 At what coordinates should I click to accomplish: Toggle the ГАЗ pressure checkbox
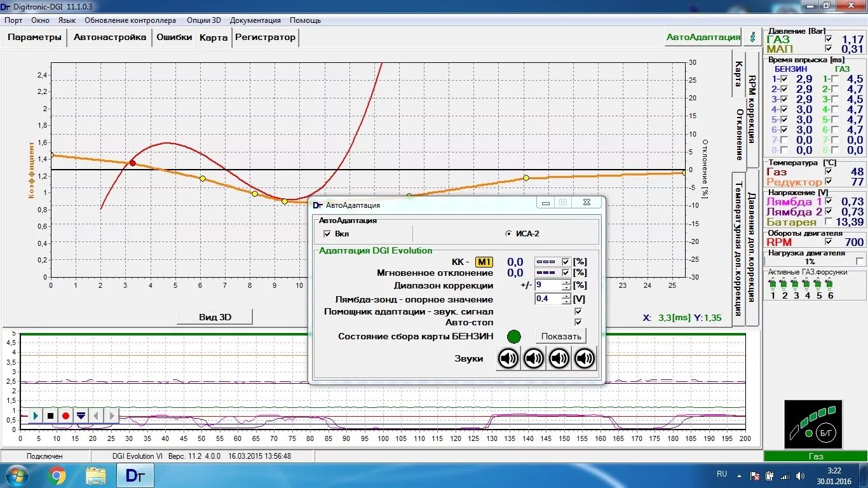(x=828, y=39)
